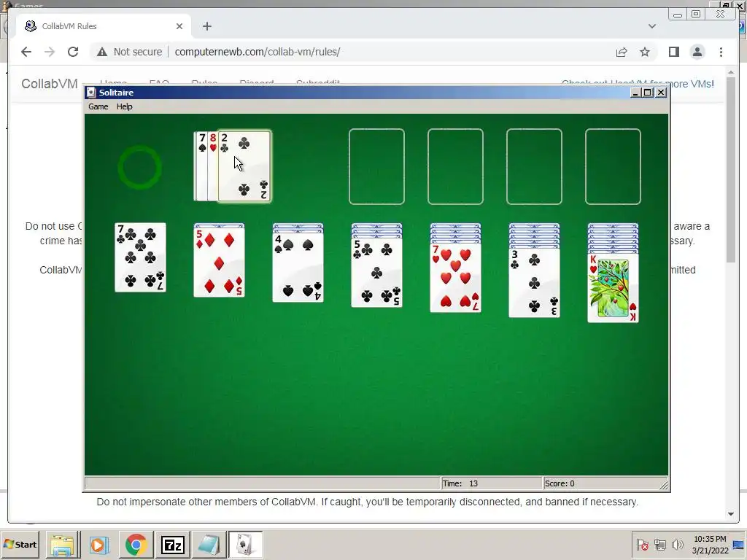The height and width of the screenshot is (560, 747).
Task: Click the Solitaire title bar card icon
Action: pyautogui.click(x=91, y=93)
